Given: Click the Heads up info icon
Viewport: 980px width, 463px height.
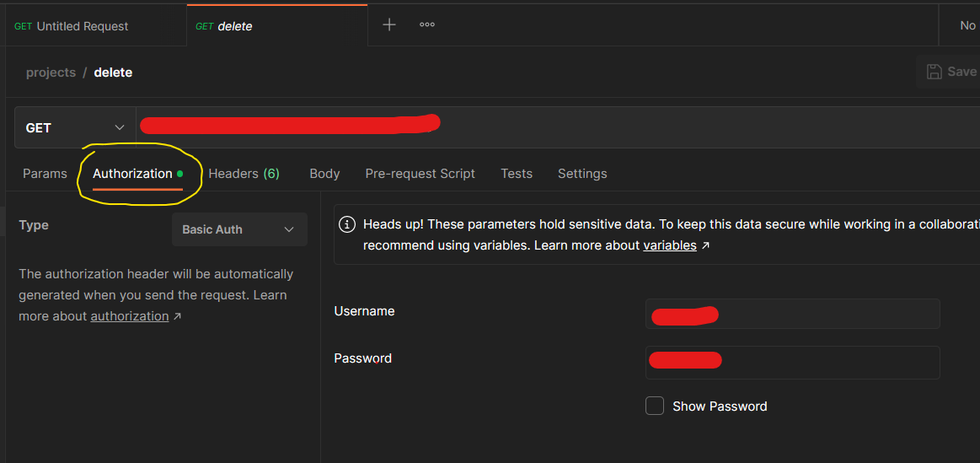Looking at the screenshot, I should coord(346,224).
